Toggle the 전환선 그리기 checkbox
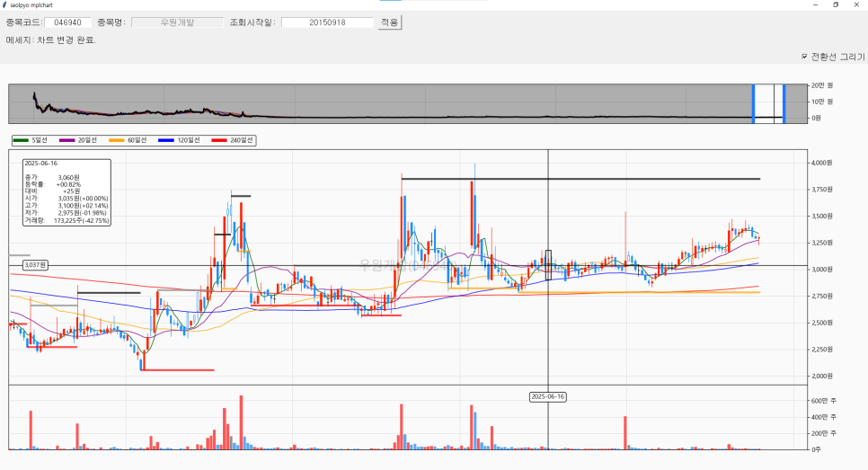 coord(804,57)
